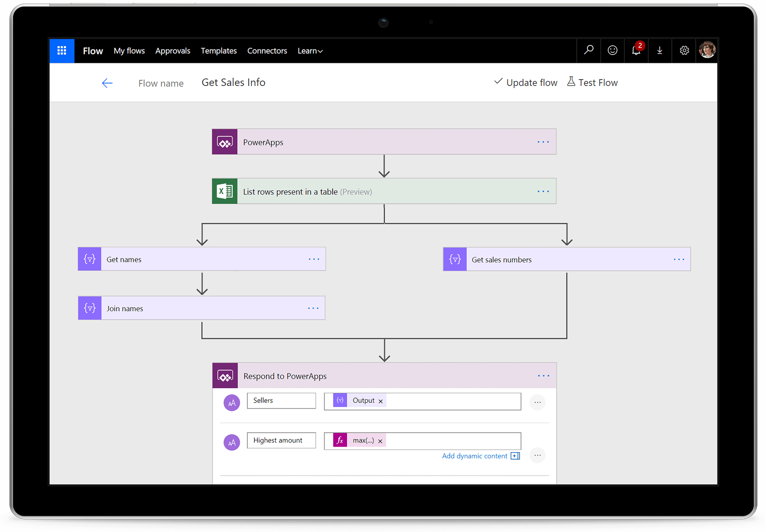Click notification bell icon
Image resolution: width=766 pixels, height=532 pixels.
pos(636,51)
